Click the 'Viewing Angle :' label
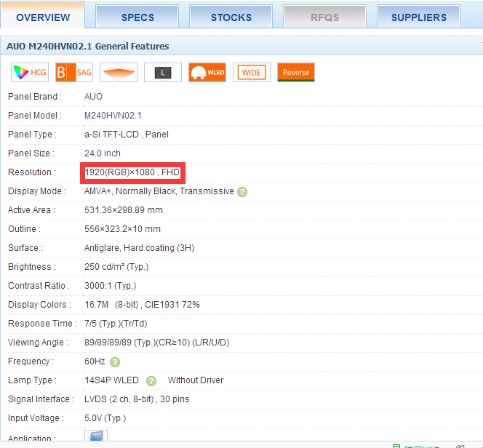The height and width of the screenshot is (448, 483). [x=38, y=343]
